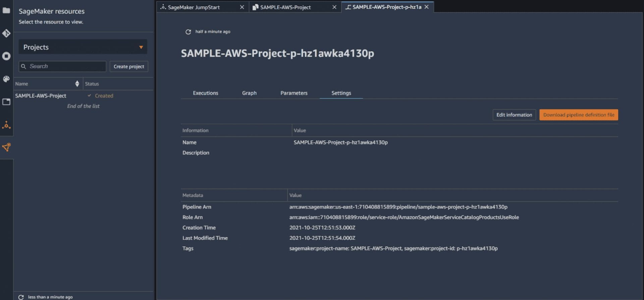Switch to the Graph tab
Image resolution: width=644 pixels, height=300 pixels.
[249, 93]
